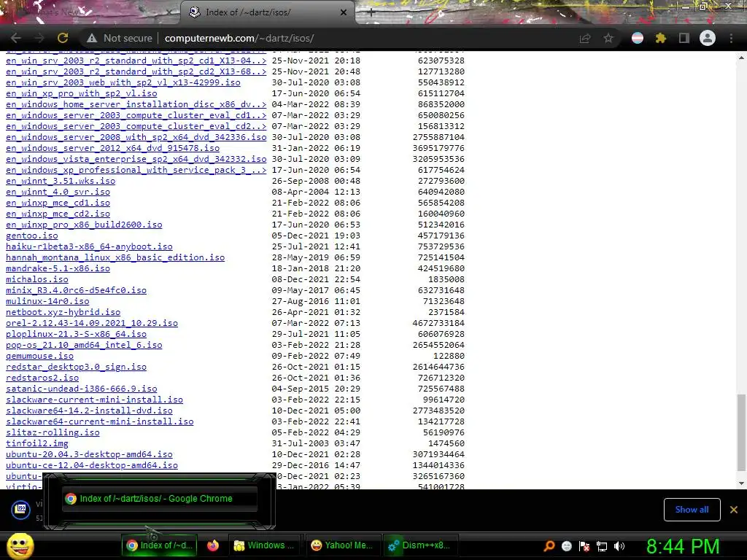The image size is (747, 560).
Task: Open Firefox from the taskbar
Action: (213, 545)
